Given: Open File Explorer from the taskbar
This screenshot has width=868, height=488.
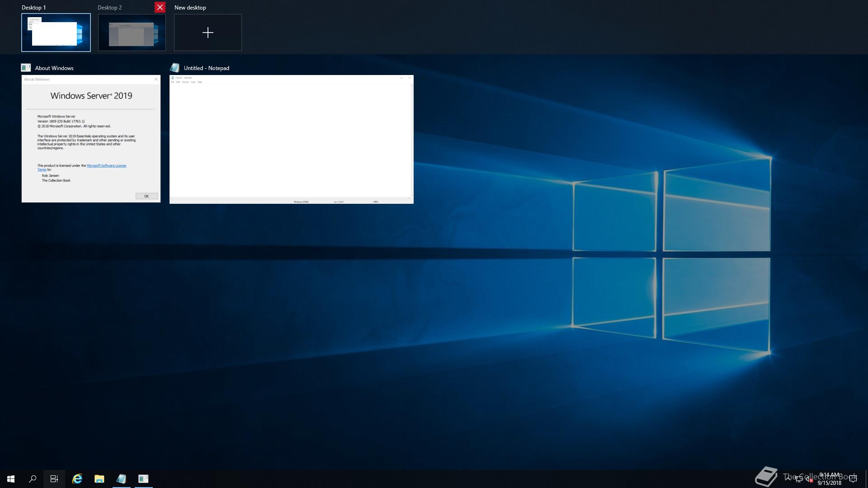Looking at the screenshot, I should (99, 479).
